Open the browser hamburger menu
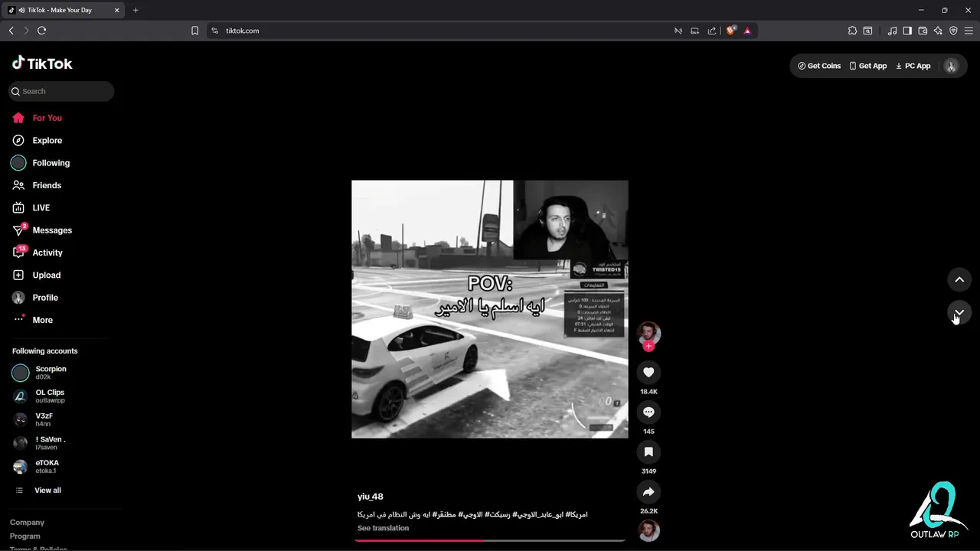This screenshot has height=551, width=980. (x=969, y=31)
